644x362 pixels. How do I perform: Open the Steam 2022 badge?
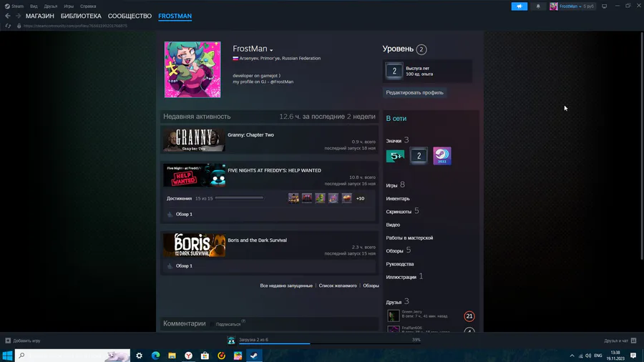tap(442, 156)
